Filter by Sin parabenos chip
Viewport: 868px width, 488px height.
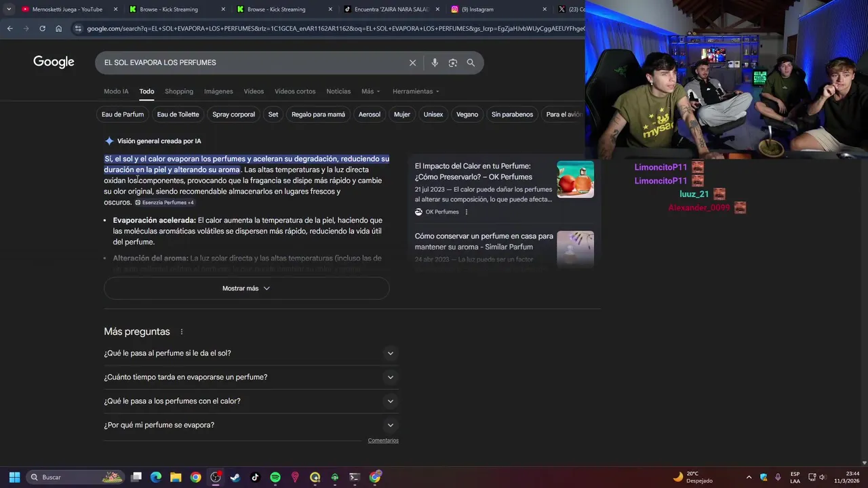(x=512, y=115)
